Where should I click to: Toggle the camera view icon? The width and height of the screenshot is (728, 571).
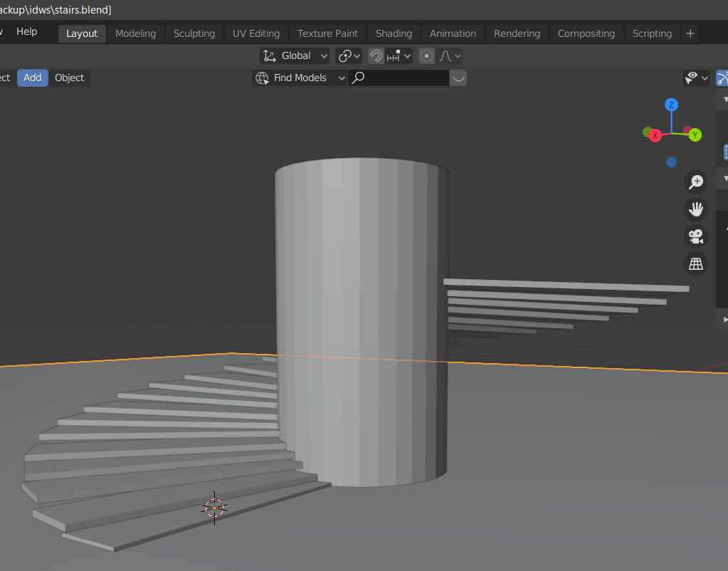[x=695, y=236]
